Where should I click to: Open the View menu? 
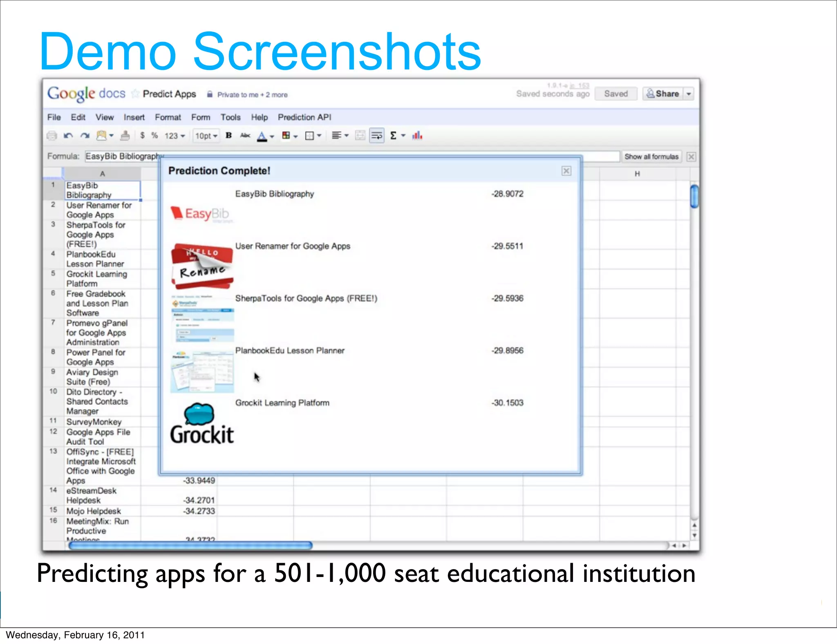(105, 117)
